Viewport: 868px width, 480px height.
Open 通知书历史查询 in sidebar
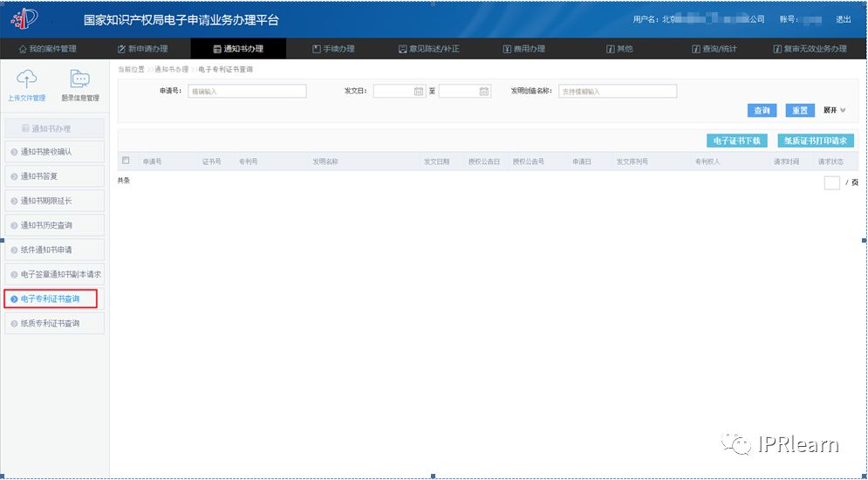tap(54, 225)
